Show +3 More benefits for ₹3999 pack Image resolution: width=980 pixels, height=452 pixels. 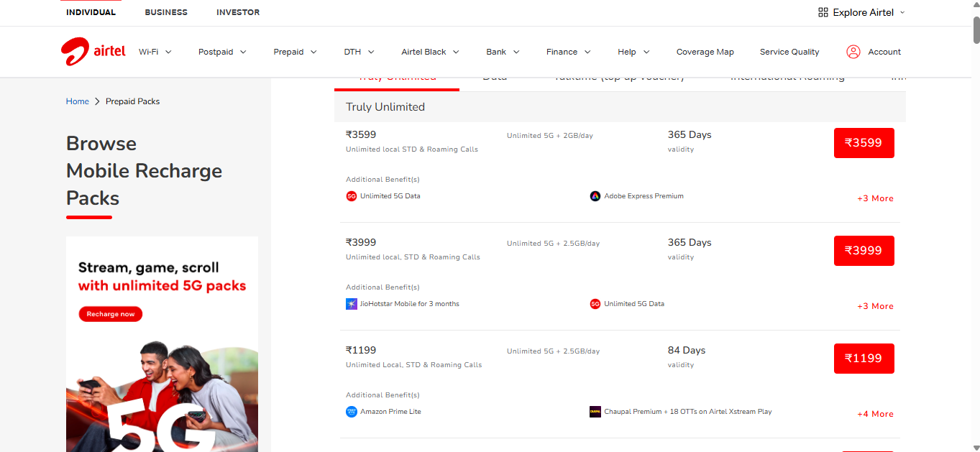coord(875,306)
